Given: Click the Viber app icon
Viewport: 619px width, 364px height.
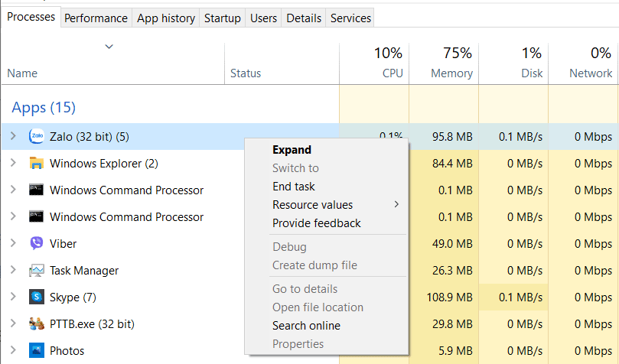Looking at the screenshot, I should pyautogui.click(x=36, y=244).
